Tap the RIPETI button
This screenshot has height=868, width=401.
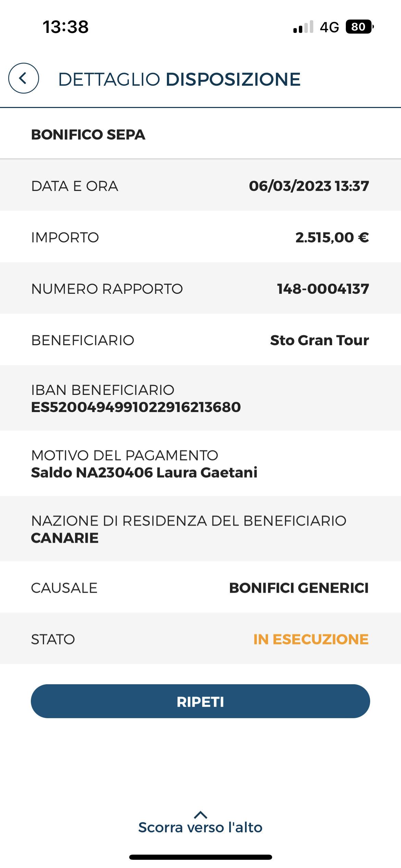[x=200, y=701]
